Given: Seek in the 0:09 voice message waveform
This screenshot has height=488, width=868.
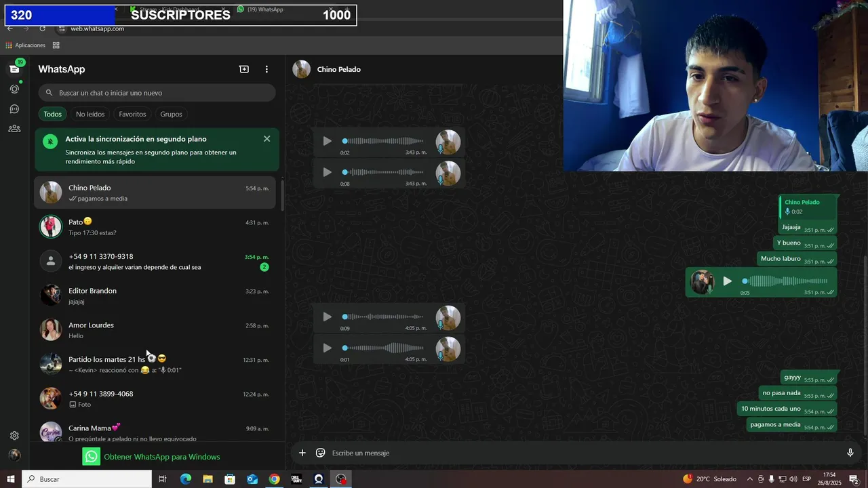Looking at the screenshot, I should click(x=384, y=317).
